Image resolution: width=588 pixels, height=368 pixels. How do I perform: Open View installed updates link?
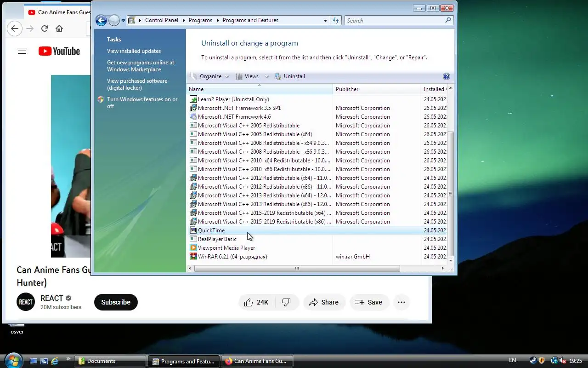tap(134, 51)
